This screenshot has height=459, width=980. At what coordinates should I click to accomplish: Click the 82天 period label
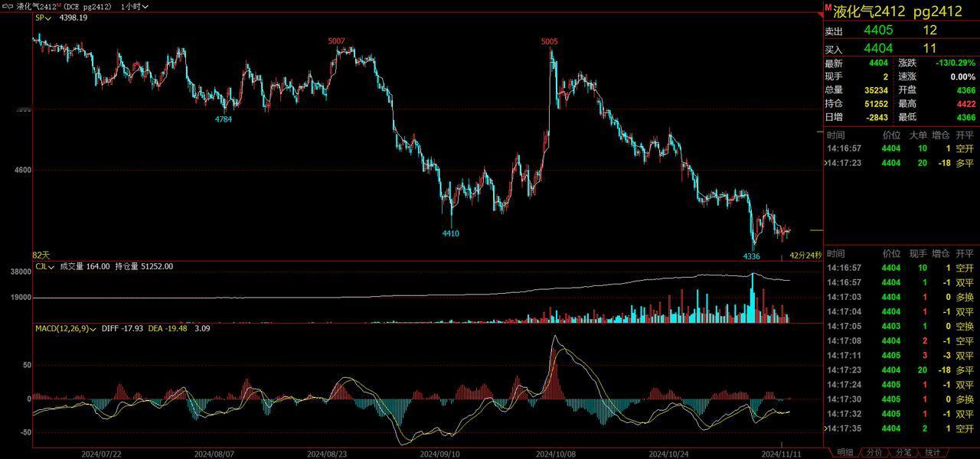coord(41,255)
